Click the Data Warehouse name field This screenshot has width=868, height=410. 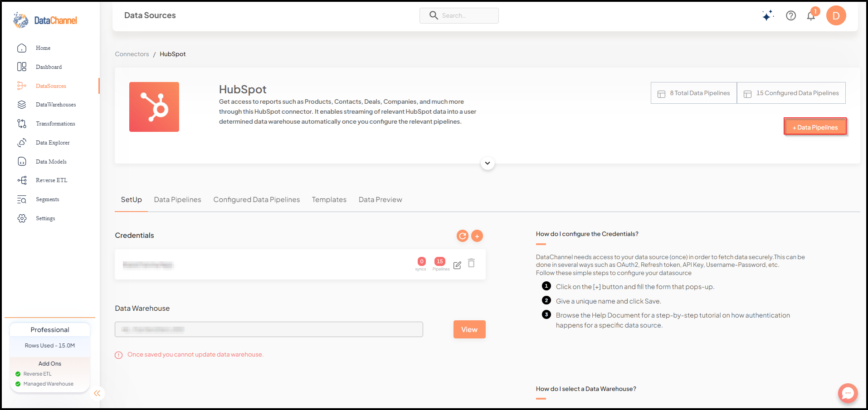coord(269,329)
